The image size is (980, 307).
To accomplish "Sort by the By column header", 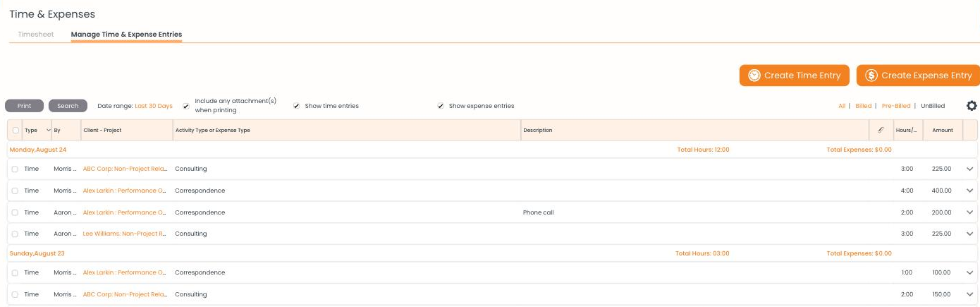I will pos(57,131).
